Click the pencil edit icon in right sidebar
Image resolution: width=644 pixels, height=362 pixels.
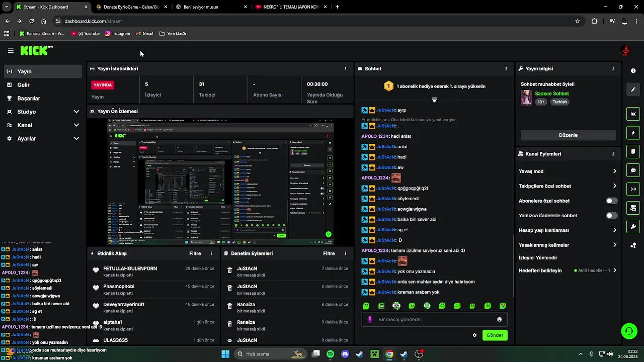pyautogui.click(x=633, y=89)
